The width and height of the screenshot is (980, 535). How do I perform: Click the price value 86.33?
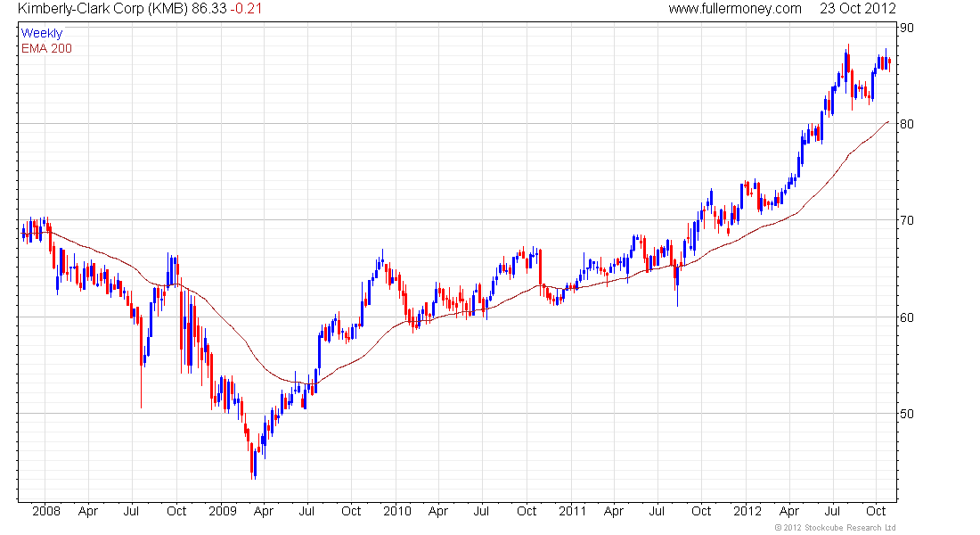point(208,9)
